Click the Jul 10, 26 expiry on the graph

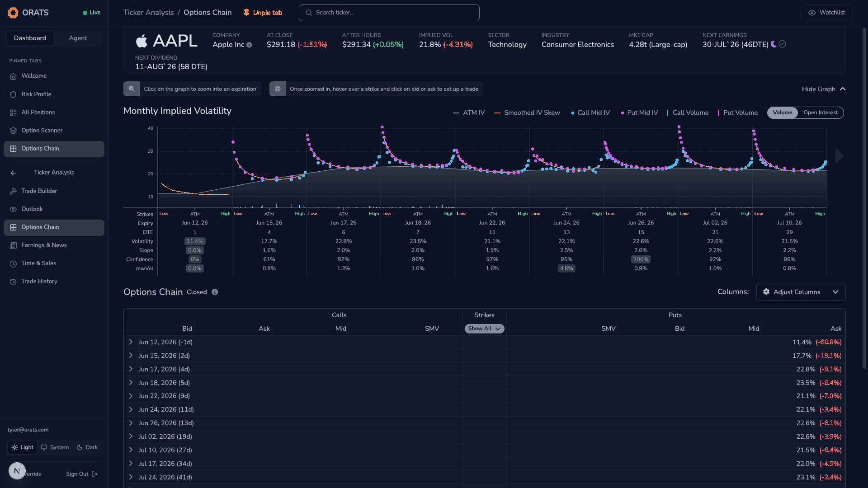(x=789, y=223)
